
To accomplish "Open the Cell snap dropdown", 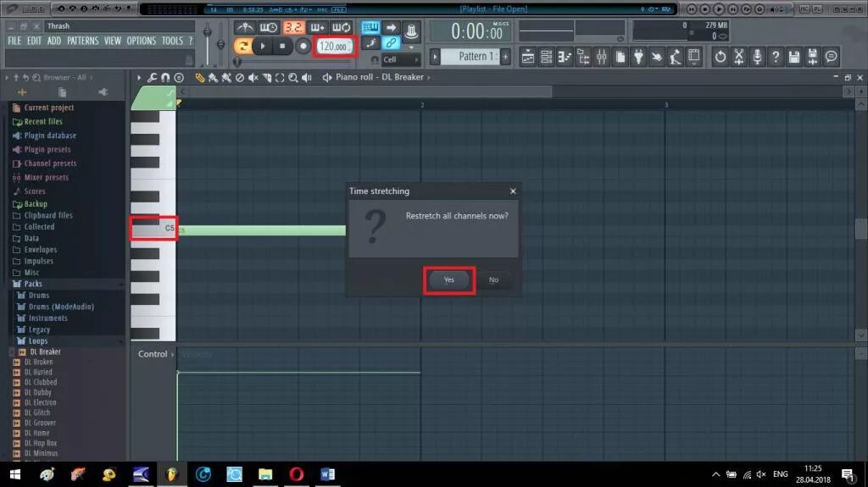I will point(400,60).
